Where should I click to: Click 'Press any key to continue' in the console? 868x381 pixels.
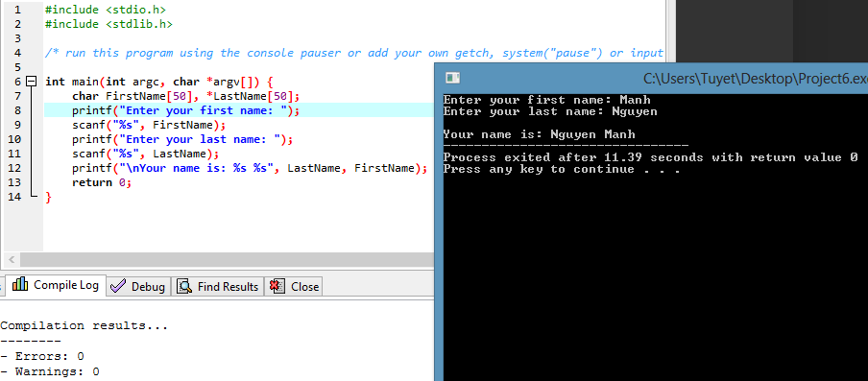(562, 169)
